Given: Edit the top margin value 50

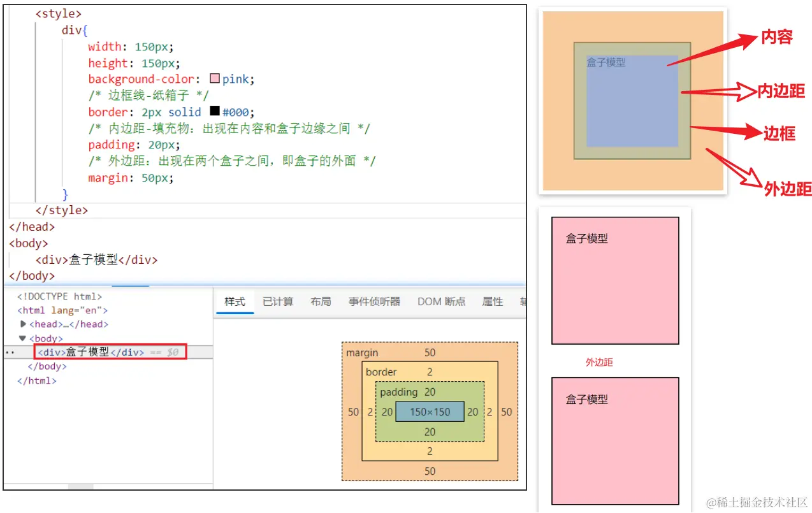Looking at the screenshot, I should click(430, 352).
